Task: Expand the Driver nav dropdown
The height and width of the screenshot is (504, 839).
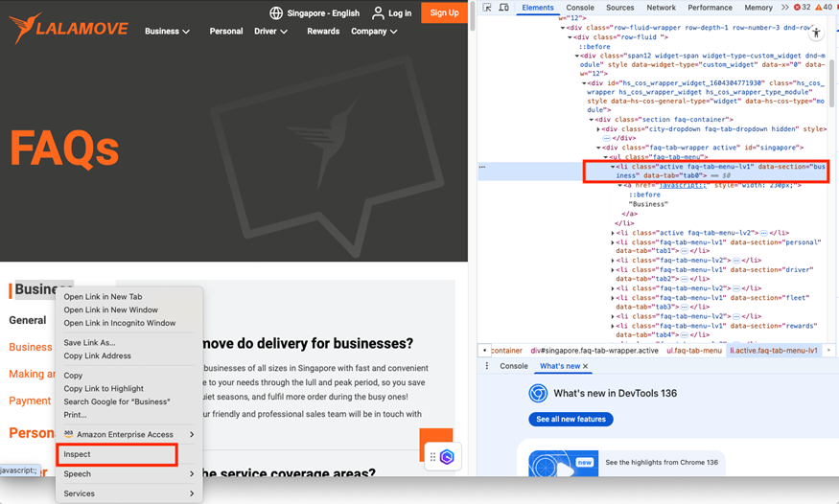Action: pyautogui.click(x=270, y=31)
